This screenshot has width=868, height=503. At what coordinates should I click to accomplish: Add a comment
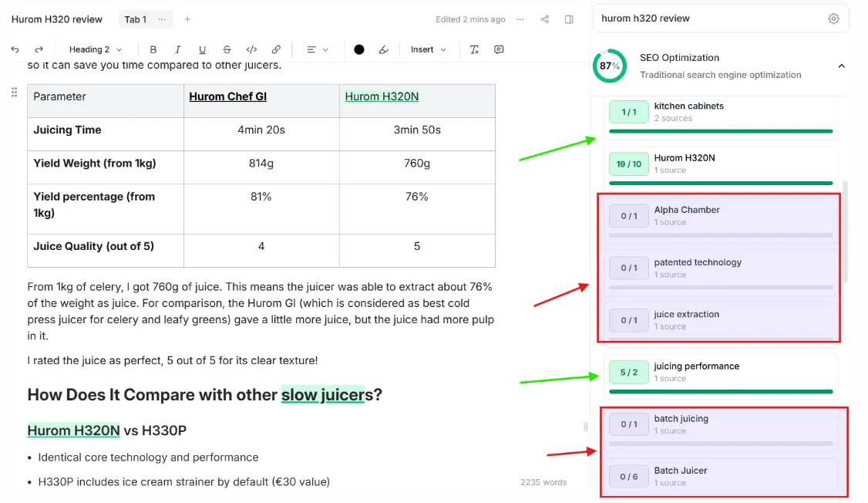(499, 50)
